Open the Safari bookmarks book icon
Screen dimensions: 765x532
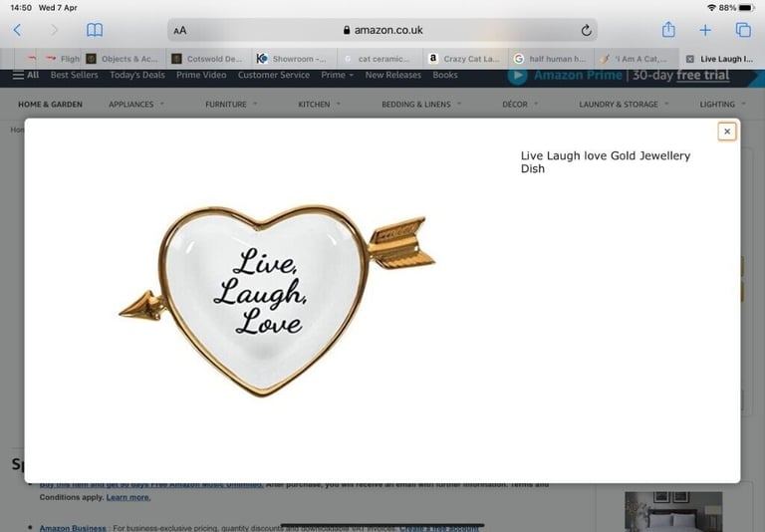pos(95,30)
